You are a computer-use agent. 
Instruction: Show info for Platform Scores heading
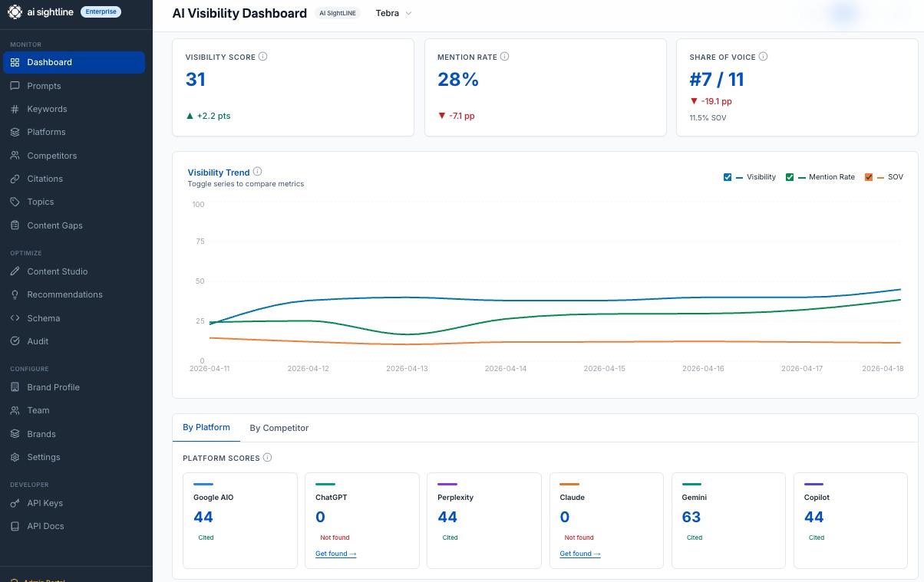pos(267,458)
